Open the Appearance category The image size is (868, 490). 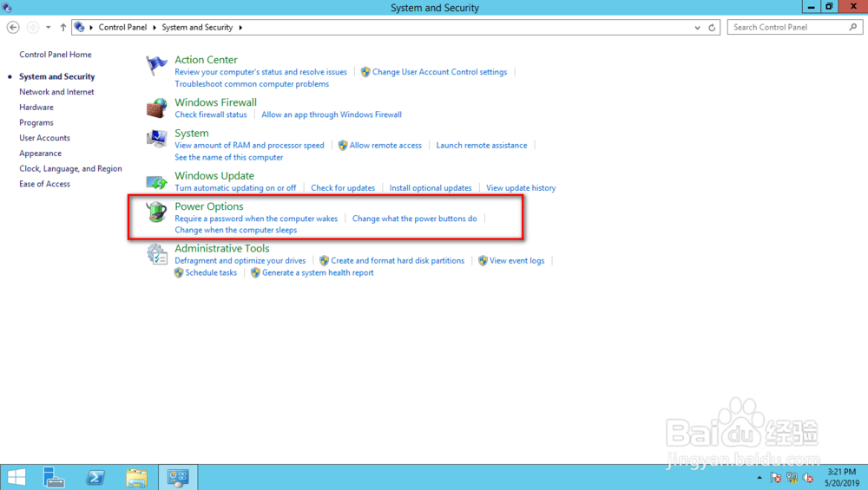point(41,154)
